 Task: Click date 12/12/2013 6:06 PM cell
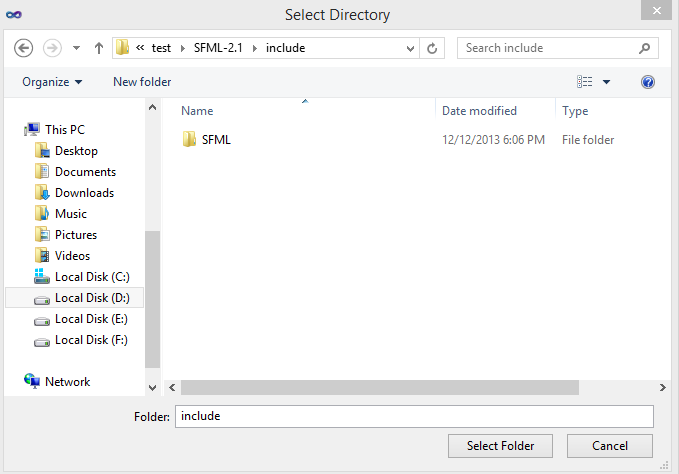pyautogui.click(x=493, y=140)
